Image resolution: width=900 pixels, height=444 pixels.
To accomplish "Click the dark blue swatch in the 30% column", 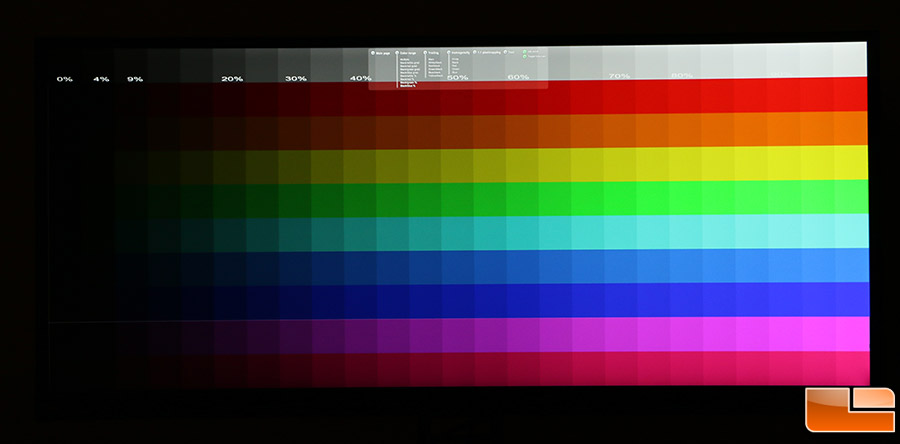I will 294,302.
